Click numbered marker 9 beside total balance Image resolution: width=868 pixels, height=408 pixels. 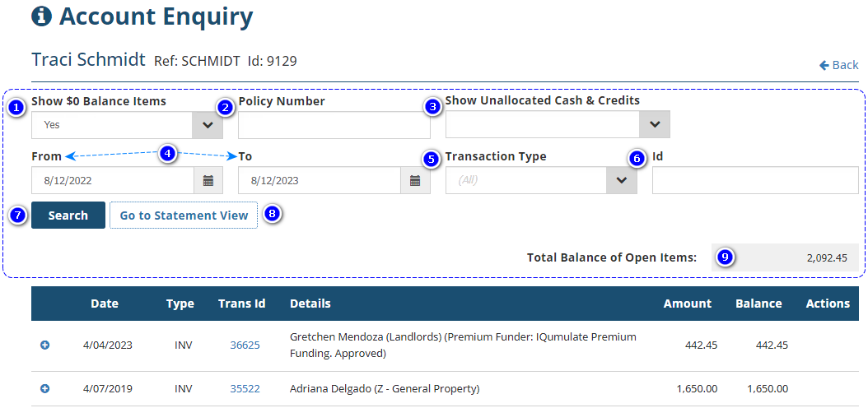point(725,257)
